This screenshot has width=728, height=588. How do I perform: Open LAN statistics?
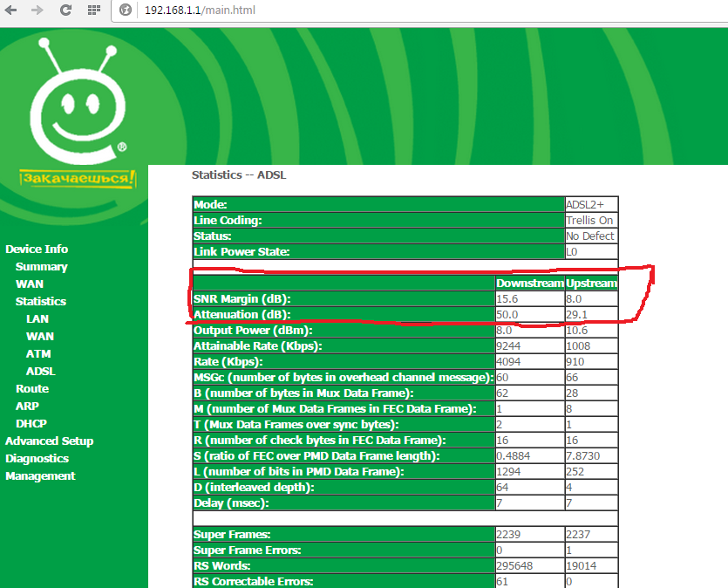click(x=37, y=318)
